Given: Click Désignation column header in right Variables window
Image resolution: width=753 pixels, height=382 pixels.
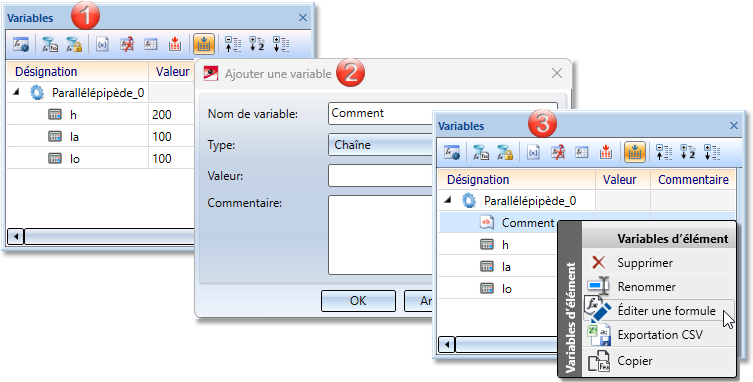Looking at the screenshot, I should pyautogui.click(x=517, y=180).
